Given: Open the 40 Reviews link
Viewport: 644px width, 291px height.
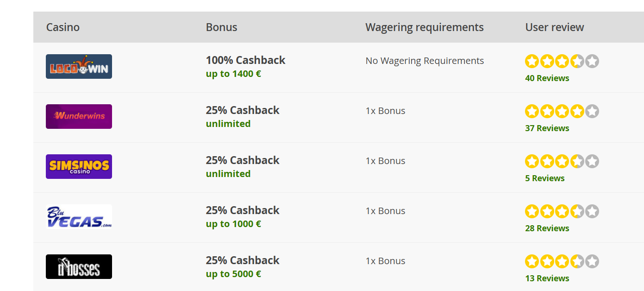Looking at the screenshot, I should (547, 78).
